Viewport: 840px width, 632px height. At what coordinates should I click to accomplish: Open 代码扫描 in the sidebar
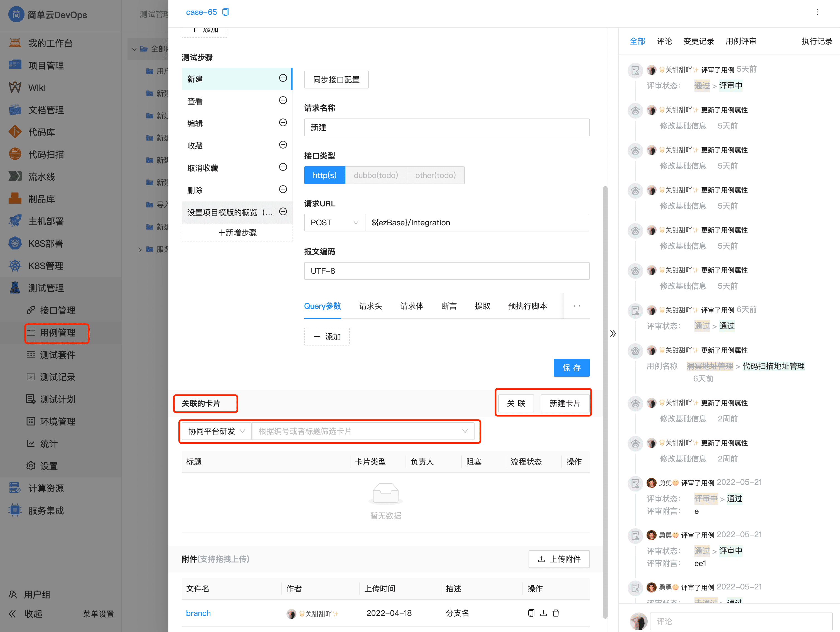pyautogui.click(x=46, y=154)
